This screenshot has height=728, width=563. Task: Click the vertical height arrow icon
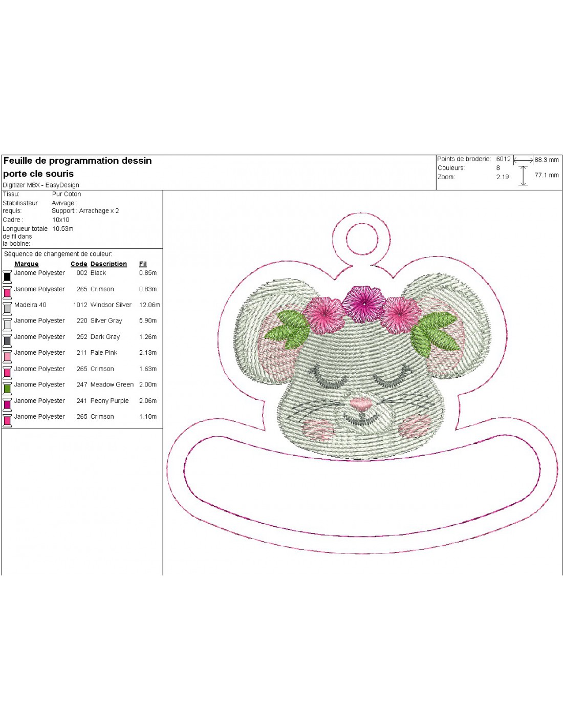point(523,176)
